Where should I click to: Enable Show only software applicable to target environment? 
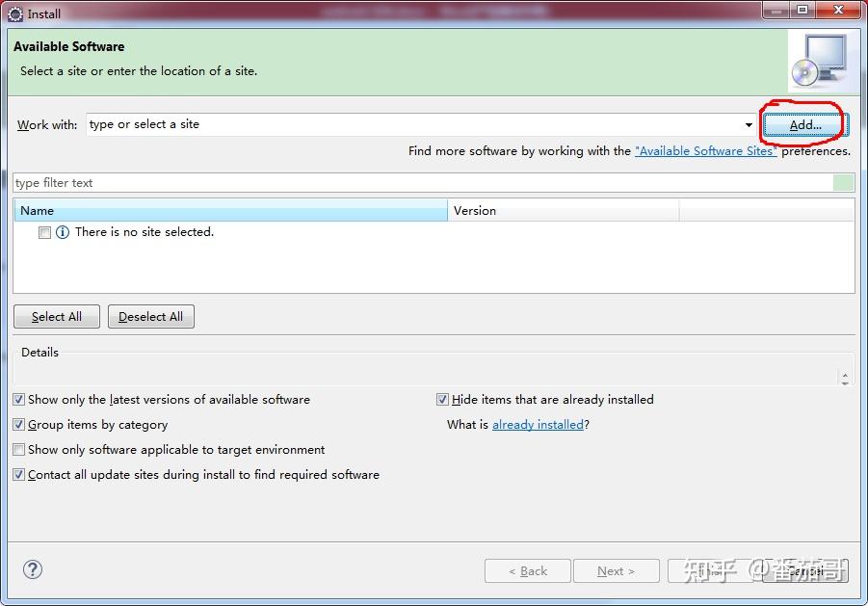pyautogui.click(x=19, y=449)
